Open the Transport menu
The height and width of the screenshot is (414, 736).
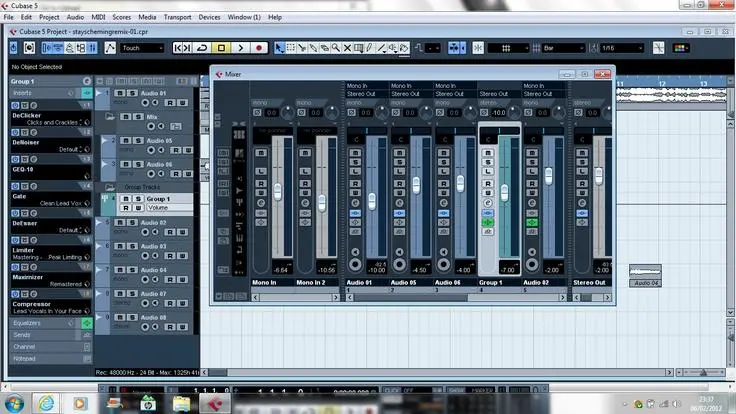(x=177, y=17)
